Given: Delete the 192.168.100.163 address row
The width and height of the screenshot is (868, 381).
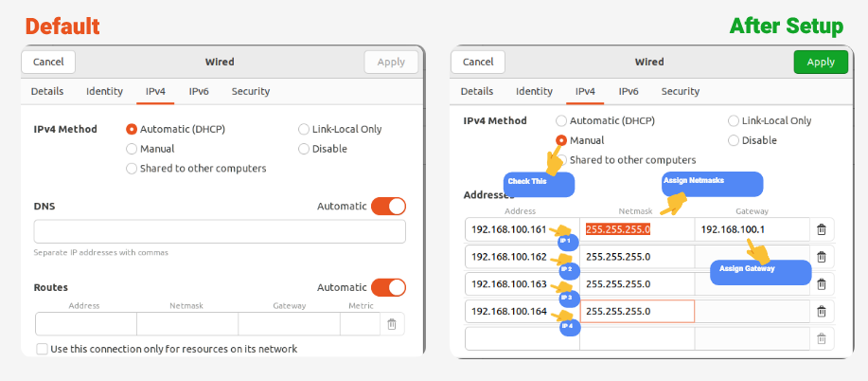Looking at the screenshot, I should (x=821, y=284).
